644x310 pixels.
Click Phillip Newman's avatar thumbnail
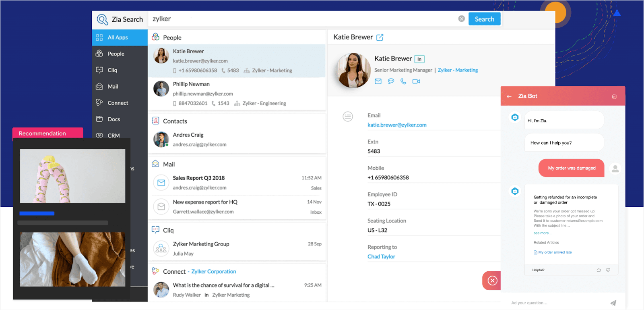tap(161, 89)
